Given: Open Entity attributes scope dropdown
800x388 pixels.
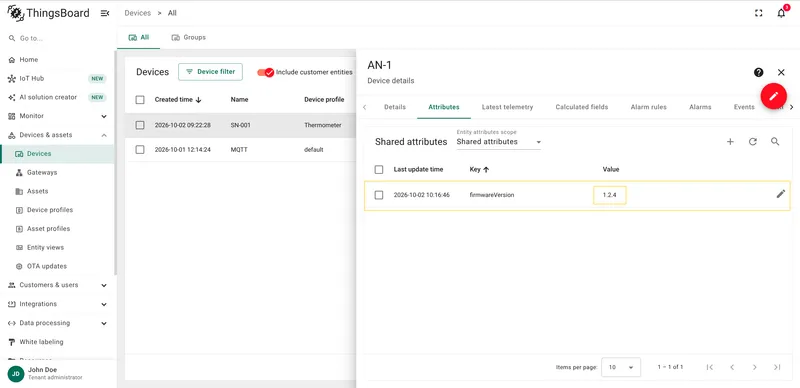Looking at the screenshot, I should pos(498,142).
